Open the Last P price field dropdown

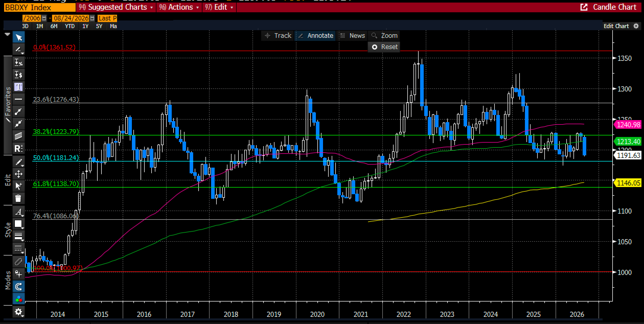point(107,18)
